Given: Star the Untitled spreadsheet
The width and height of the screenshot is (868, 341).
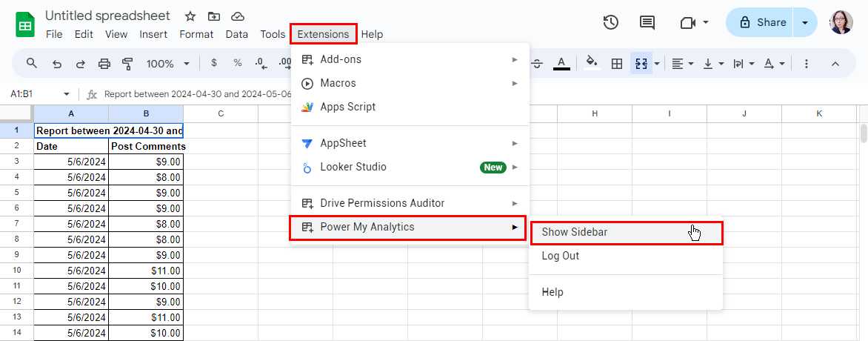Looking at the screenshot, I should tap(190, 16).
